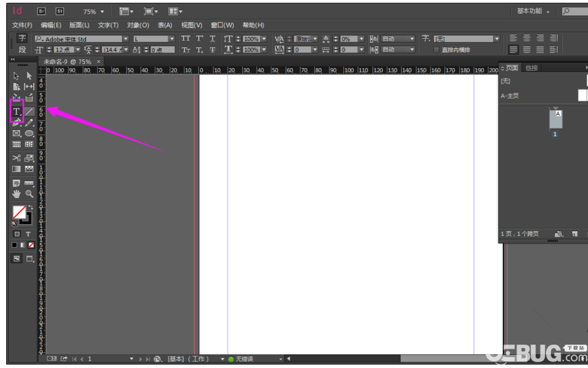
Task: Go to previous page arrow
Action: coord(81,359)
